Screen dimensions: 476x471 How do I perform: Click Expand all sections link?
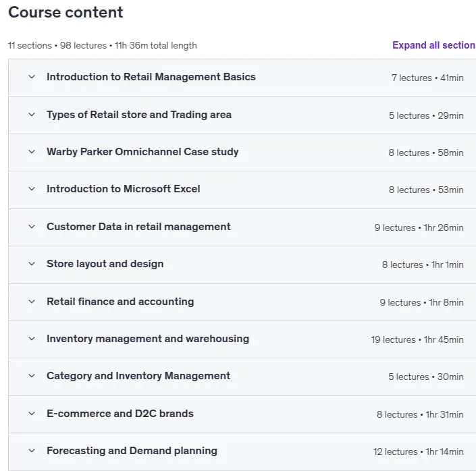(434, 45)
